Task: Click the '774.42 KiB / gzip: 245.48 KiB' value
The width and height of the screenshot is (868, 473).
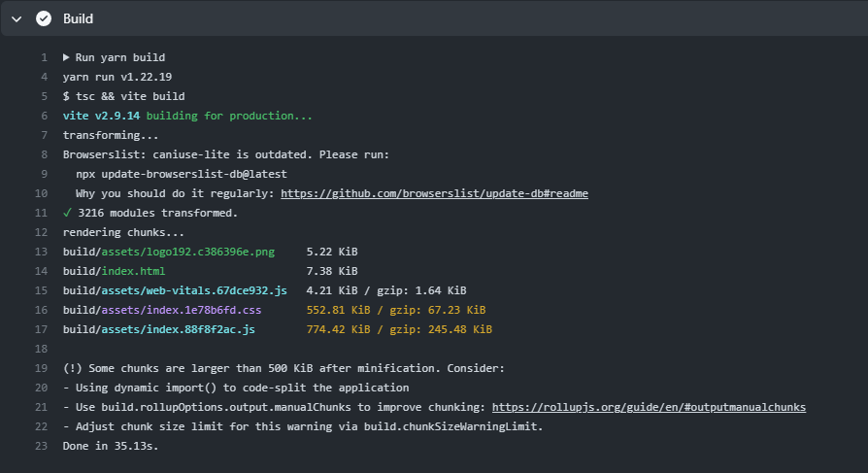Action: tap(399, 329)
